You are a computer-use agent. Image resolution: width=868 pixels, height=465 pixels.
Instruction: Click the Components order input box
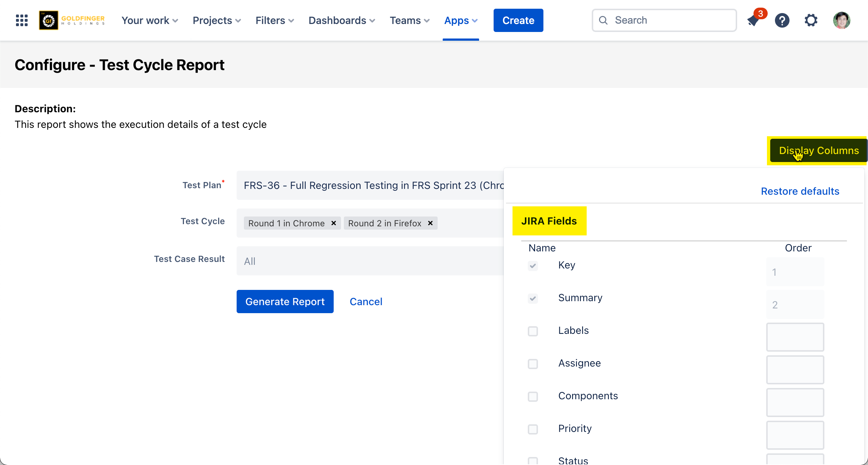tap(795, 403)
